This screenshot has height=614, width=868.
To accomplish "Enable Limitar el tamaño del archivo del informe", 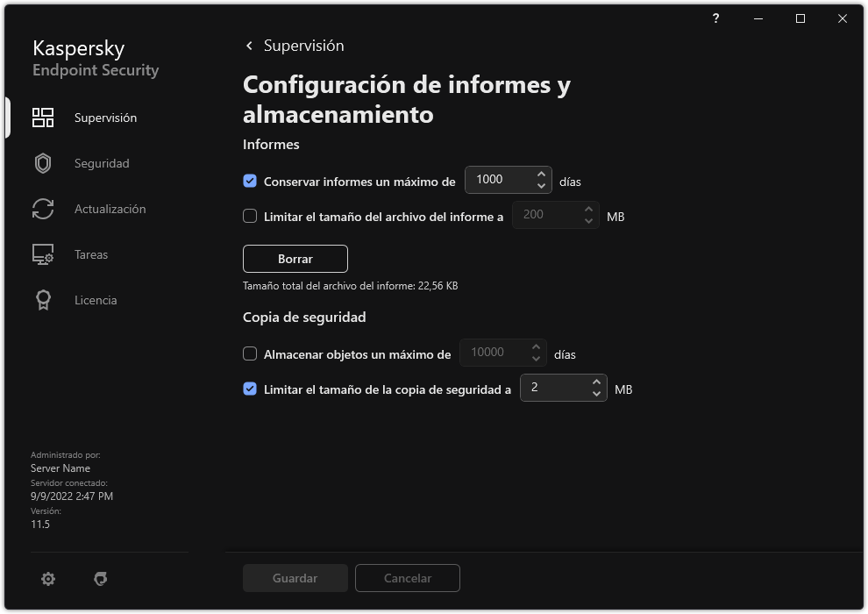I will point(249,216).
